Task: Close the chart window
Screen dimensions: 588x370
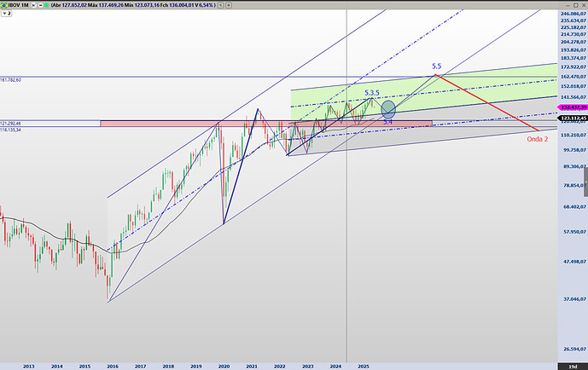Action: tap(582, 4)
